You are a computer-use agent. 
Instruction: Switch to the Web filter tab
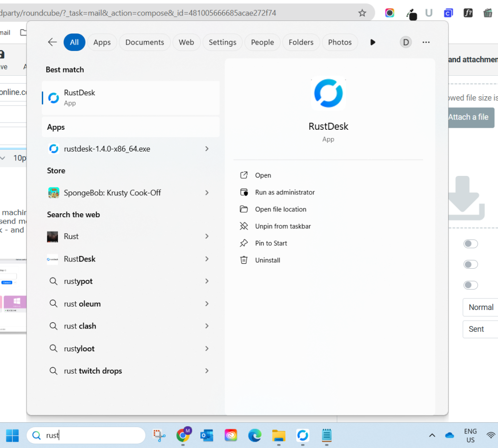coord(186,42)
